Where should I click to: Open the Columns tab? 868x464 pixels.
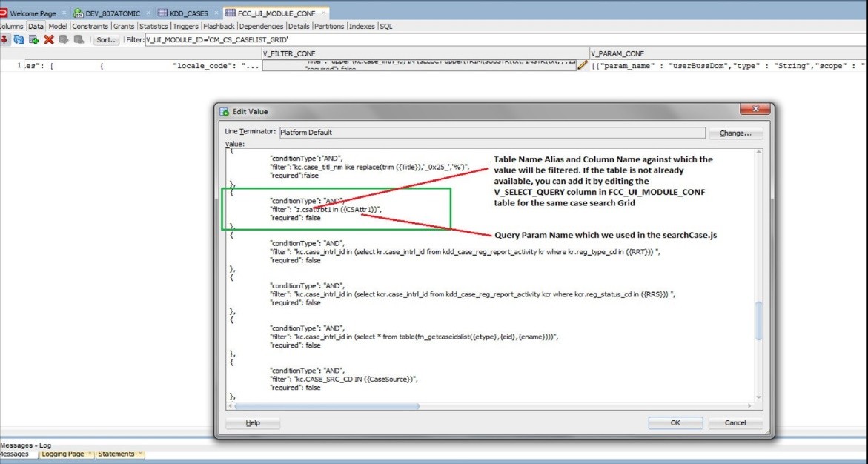tap(10, 26)
